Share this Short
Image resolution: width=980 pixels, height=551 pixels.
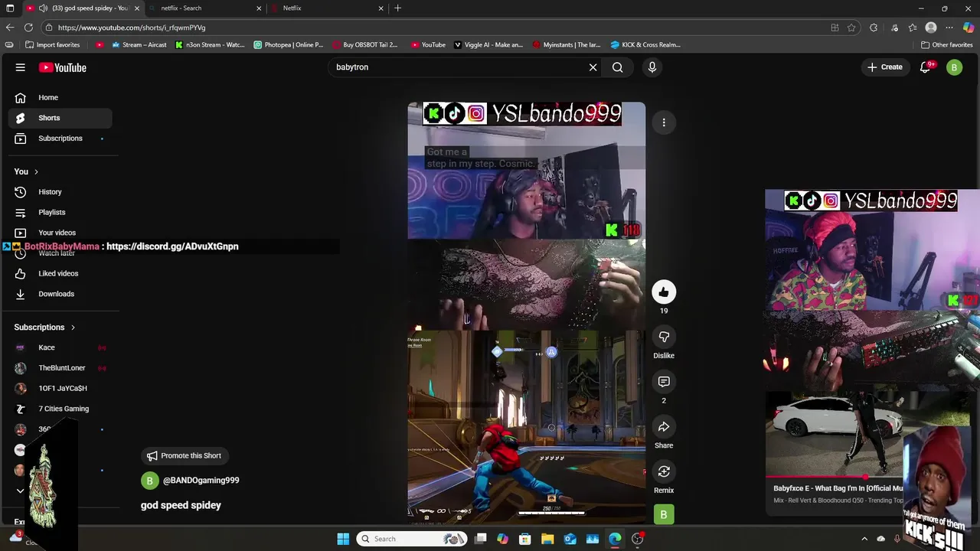(664, 426)
